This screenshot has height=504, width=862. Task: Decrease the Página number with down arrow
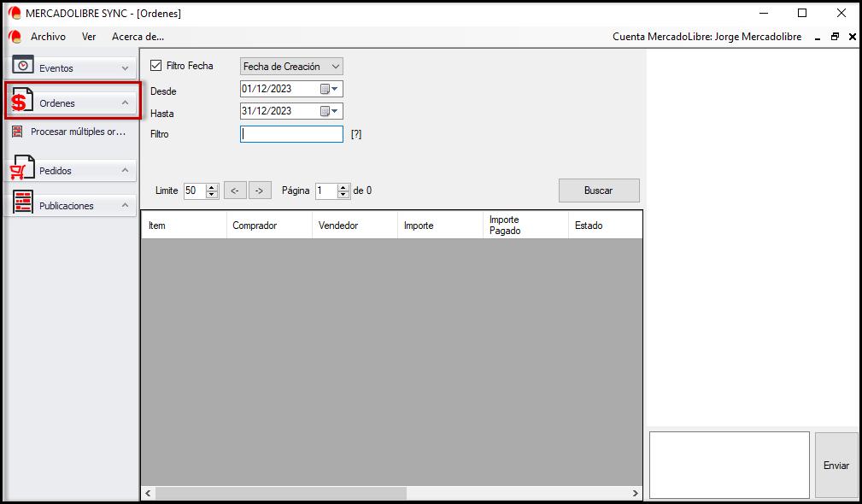(343, 195)
